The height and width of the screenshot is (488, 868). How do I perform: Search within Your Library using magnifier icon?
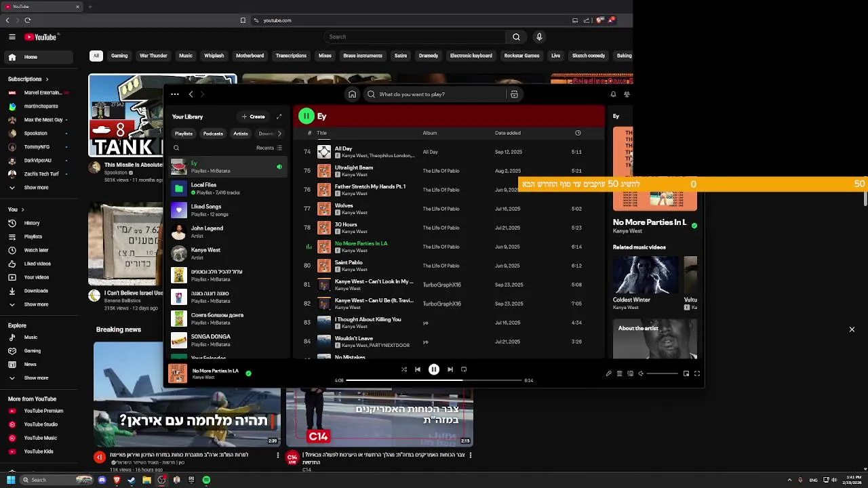[176, 148]
